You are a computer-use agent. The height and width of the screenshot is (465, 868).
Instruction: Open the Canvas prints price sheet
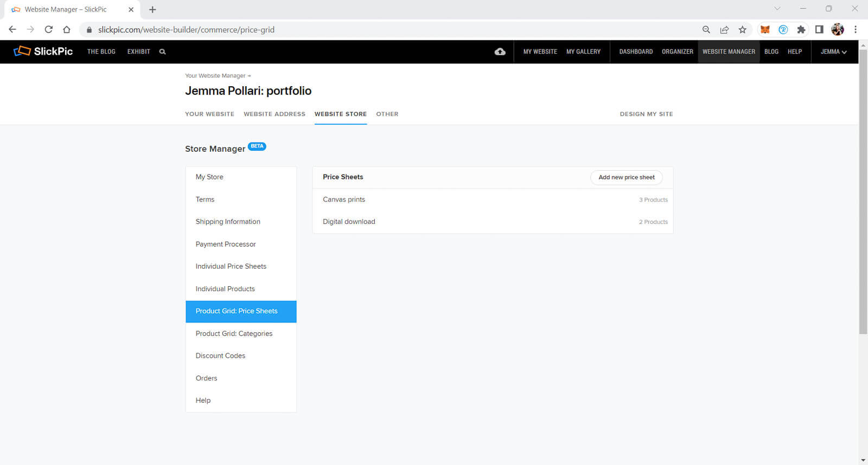344,199
